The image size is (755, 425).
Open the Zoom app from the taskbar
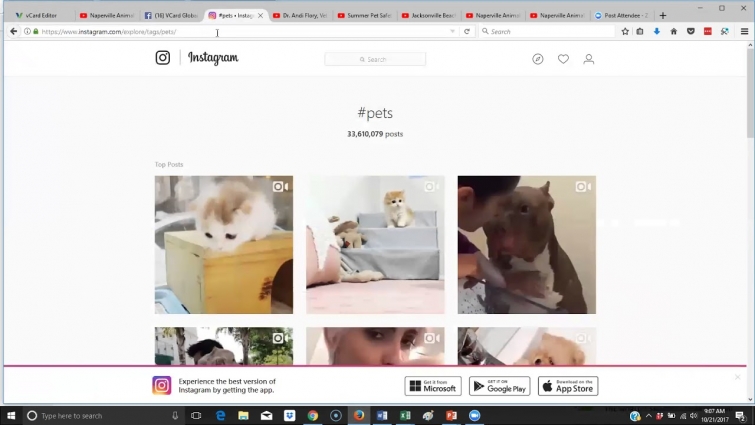pos(474,415)
